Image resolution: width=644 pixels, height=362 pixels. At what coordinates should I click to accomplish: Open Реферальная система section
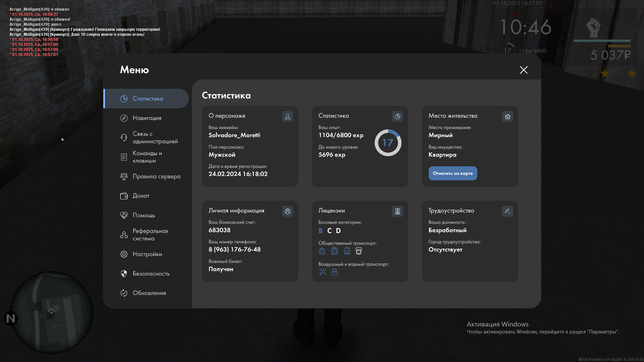click(150, 235)
